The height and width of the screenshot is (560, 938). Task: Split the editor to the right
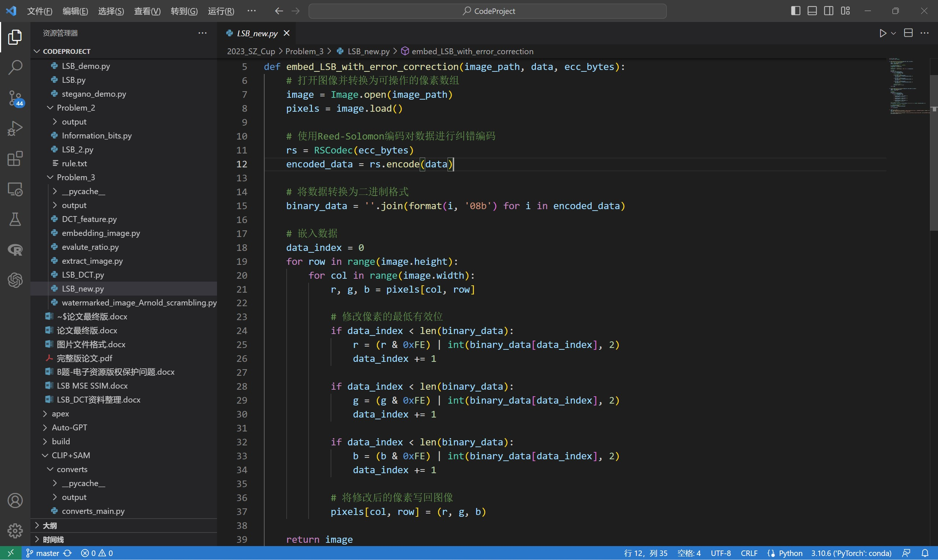(908, 33)
